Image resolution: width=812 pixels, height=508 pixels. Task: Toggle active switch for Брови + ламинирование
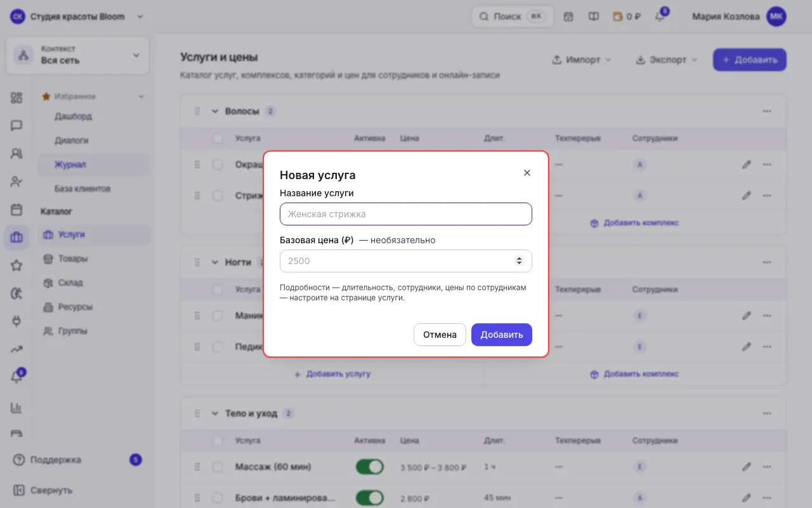[x=370, y=498]
